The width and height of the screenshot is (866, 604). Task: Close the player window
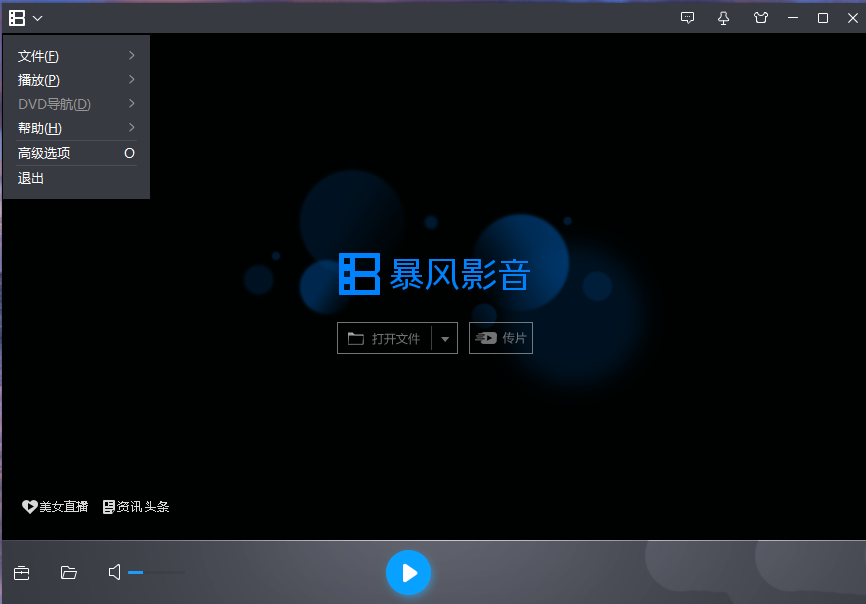853,18
